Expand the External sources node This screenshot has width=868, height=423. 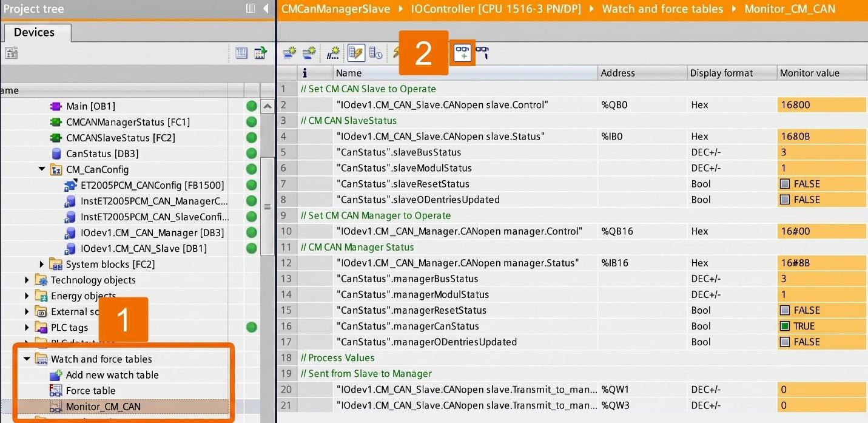pos(27,311)
